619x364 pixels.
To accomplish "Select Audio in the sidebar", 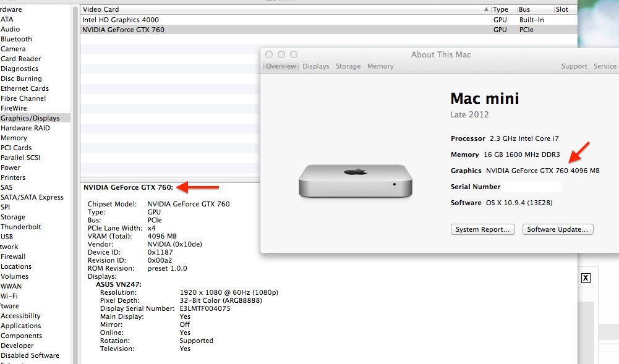I will tap(10, 29).
